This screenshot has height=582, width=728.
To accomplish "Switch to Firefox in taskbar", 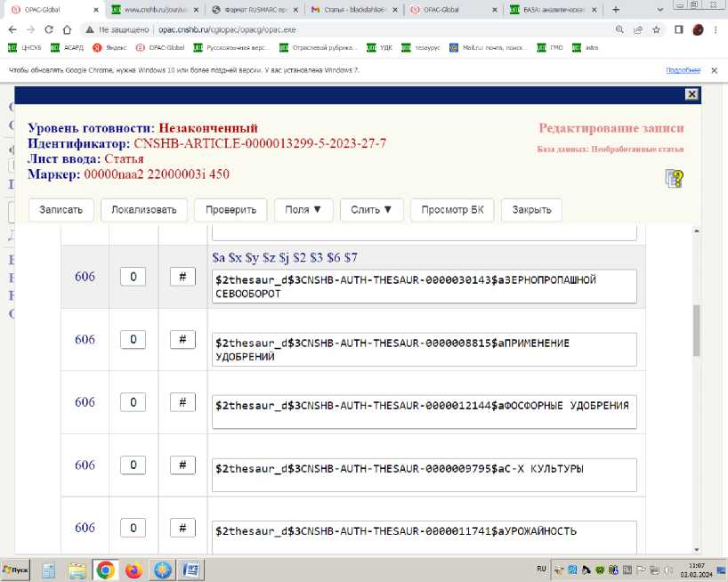I will click(133, 570).
